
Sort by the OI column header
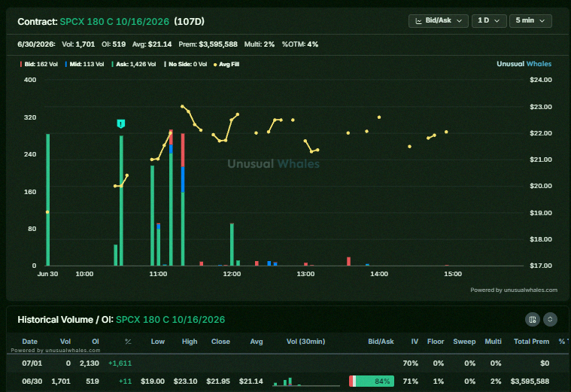96,342
